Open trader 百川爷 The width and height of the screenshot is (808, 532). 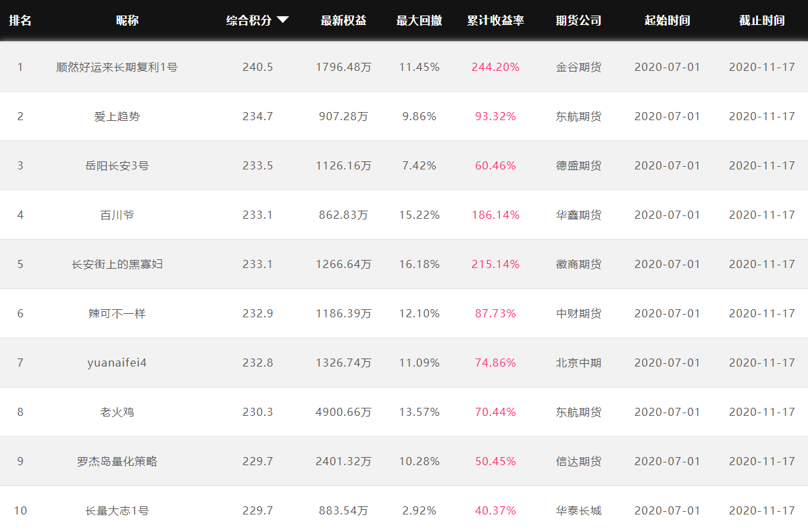pos(117,215)
